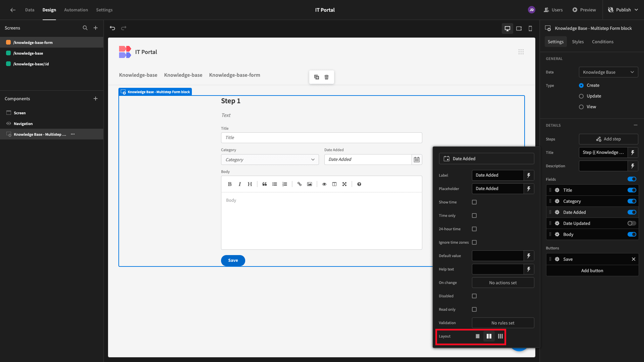Open more options for Knowledge Base component
Image resolution: width=644 pixels, height=362 pixels.
click(73, 134)
